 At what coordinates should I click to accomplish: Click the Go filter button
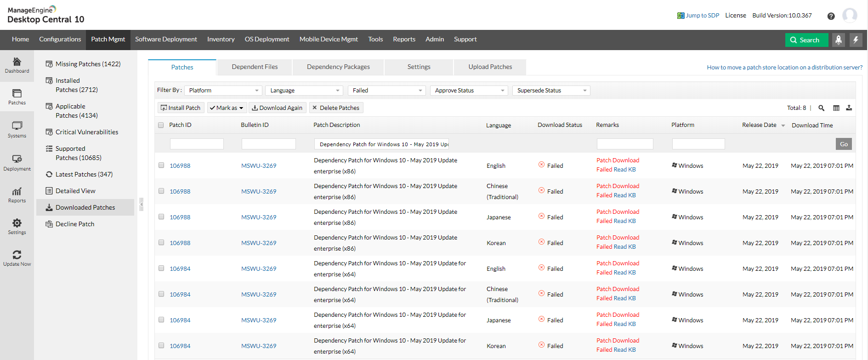(844, 144)
